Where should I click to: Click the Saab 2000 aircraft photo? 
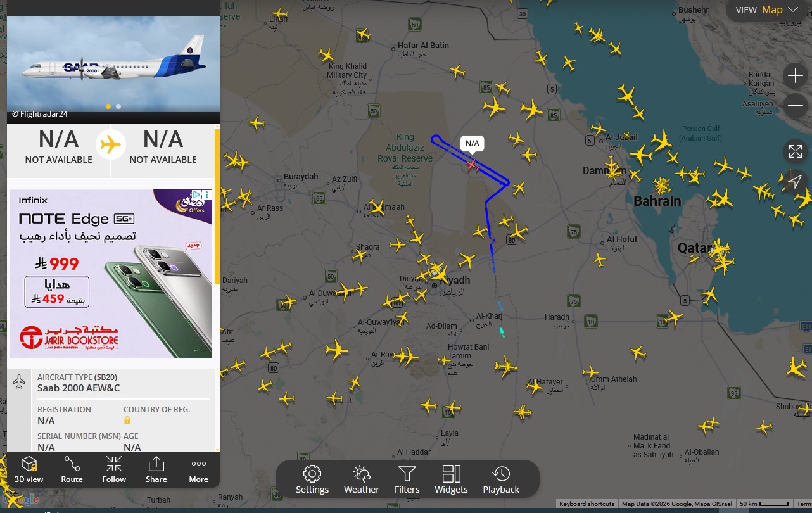[113, 63]
